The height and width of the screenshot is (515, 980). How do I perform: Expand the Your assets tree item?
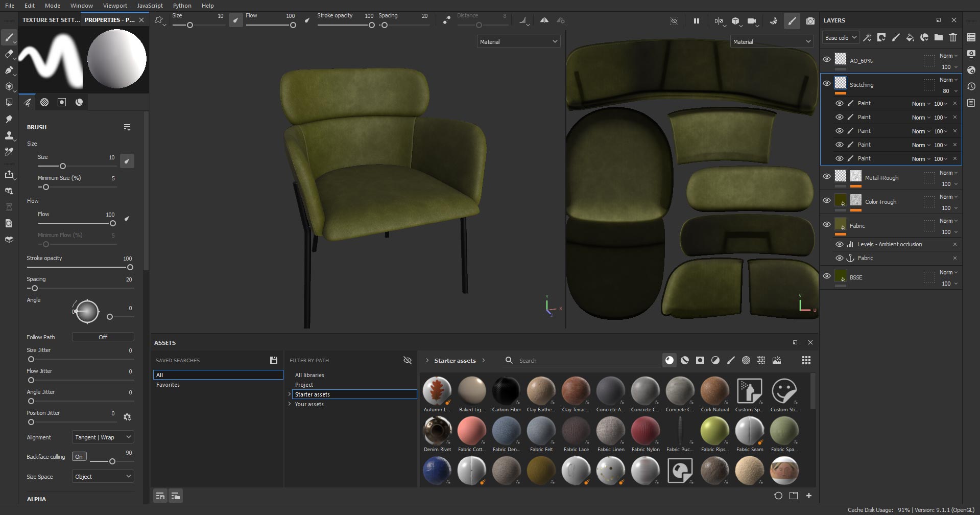[x=290, y=404]
